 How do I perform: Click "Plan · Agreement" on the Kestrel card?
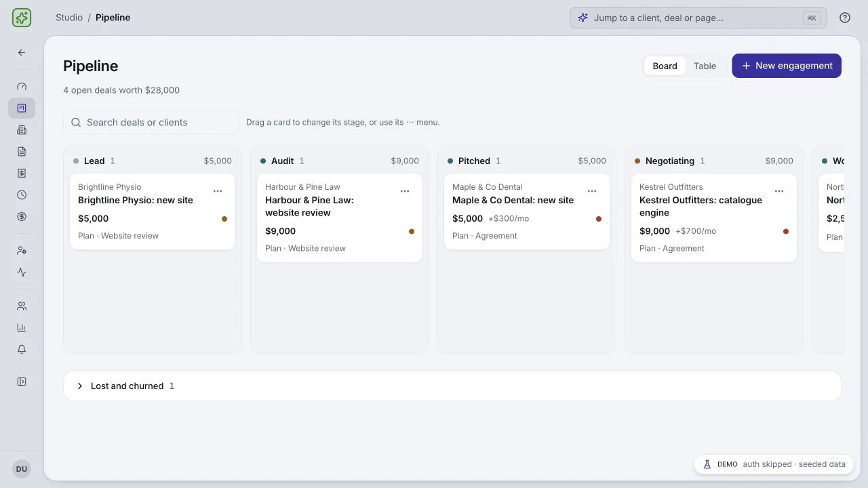(x=672, y=248)
